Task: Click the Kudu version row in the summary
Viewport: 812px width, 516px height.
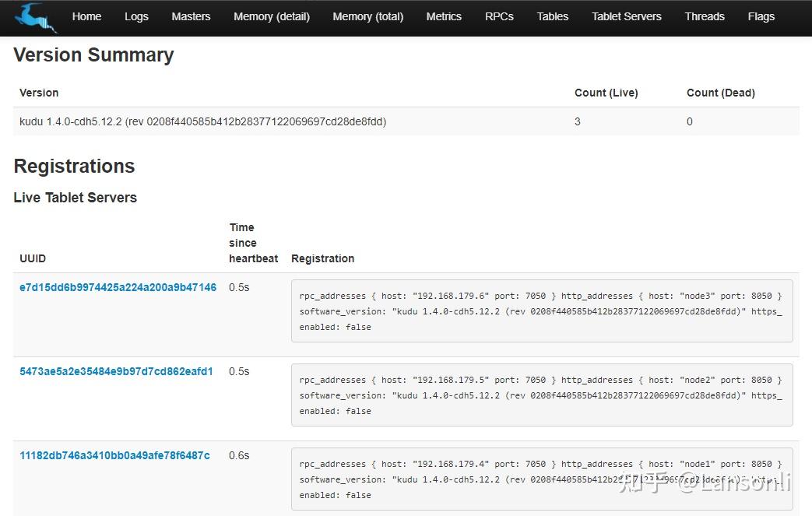Action: 202,121
